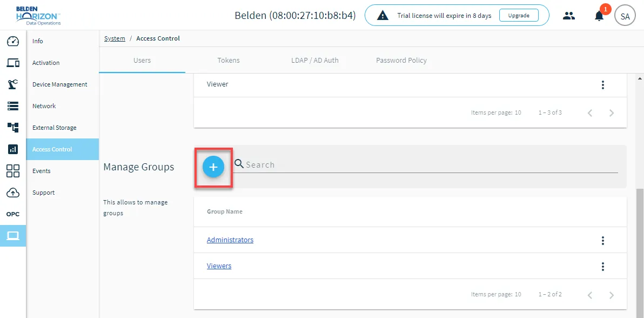
Task: Click the 'Items per page: 10' in upper table
Action: pyautogui.click(x=496, y=112)
